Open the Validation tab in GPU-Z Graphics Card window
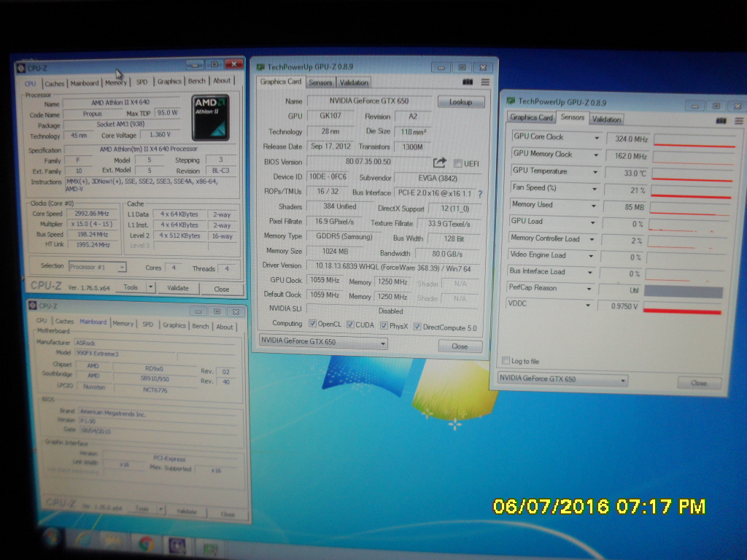 354,82
